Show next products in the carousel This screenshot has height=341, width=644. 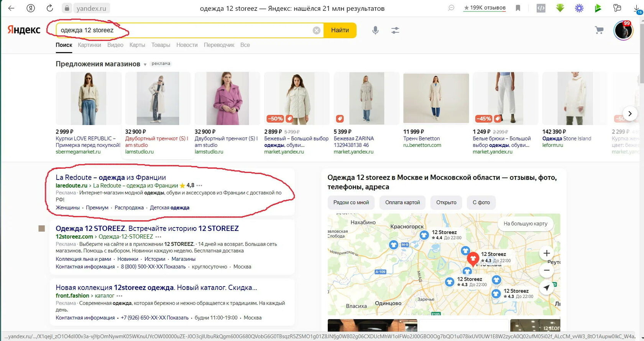coord(630,114)
